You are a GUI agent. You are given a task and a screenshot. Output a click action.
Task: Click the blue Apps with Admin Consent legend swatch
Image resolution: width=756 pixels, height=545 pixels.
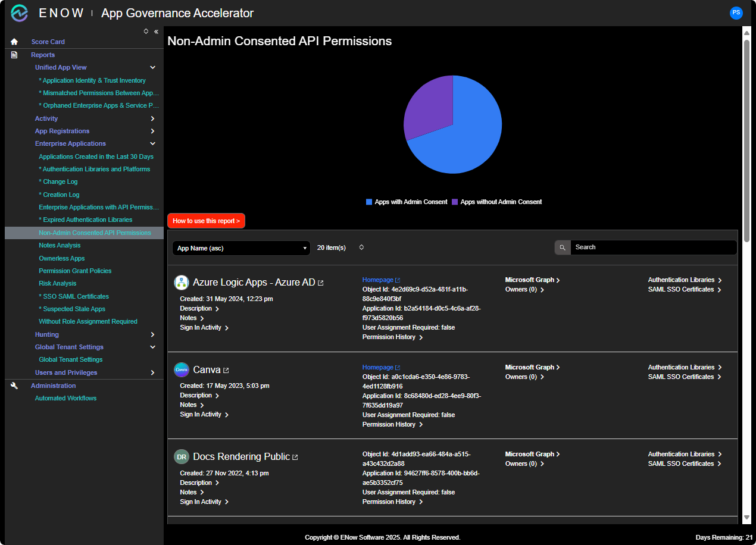coord(369,202)
